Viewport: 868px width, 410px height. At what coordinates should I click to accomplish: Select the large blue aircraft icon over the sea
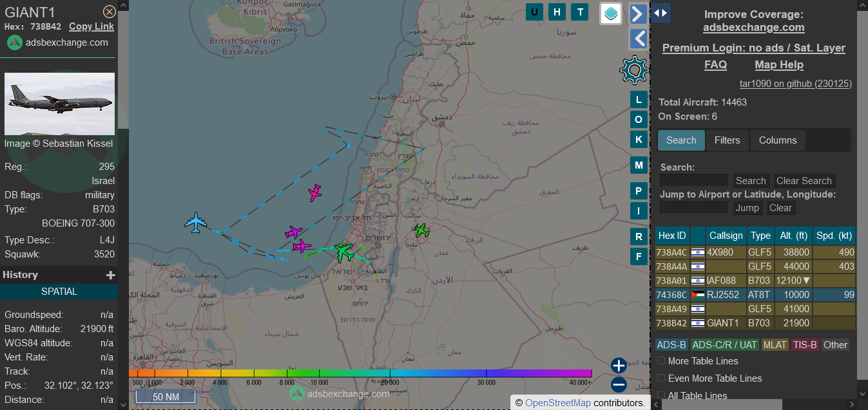195,223
